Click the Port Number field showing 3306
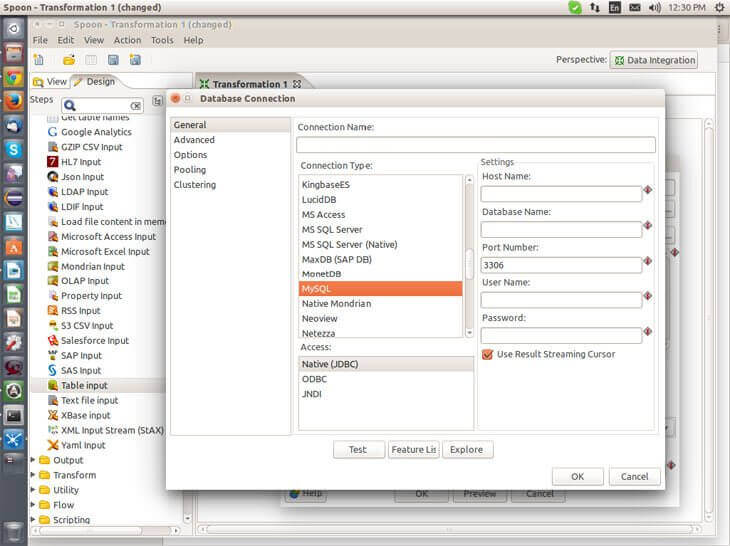This screenshot has width=730, height=546. click(x=561, y=265)
